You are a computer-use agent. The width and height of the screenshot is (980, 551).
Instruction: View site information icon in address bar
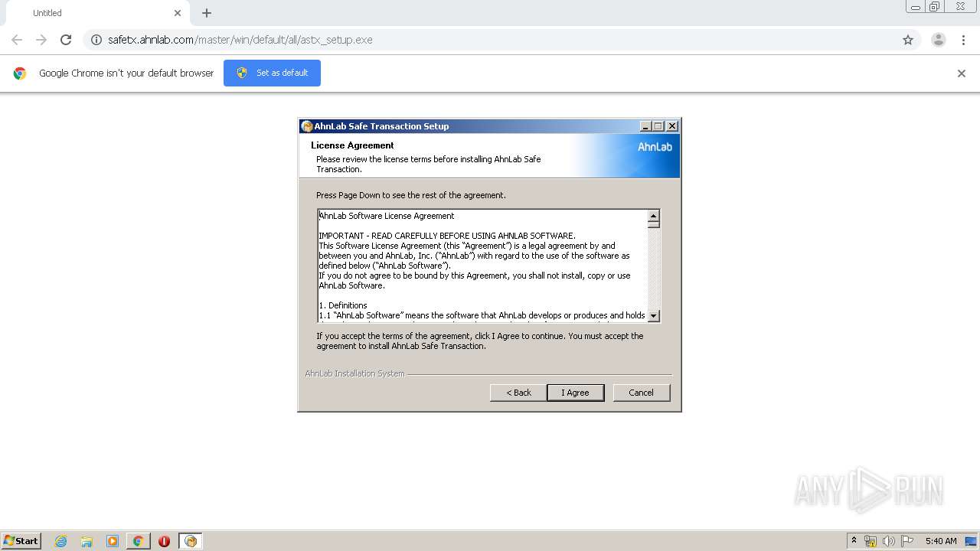click(x=96, y=40)
